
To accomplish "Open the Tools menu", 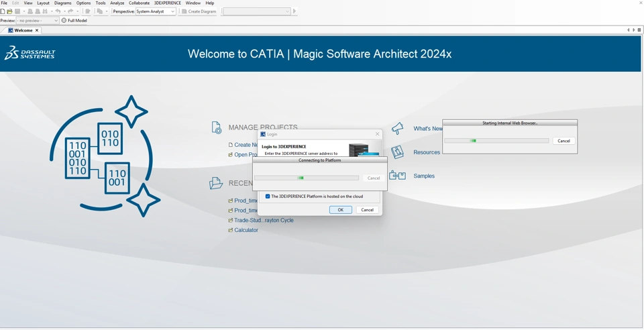I will click(x=101, y=3).
